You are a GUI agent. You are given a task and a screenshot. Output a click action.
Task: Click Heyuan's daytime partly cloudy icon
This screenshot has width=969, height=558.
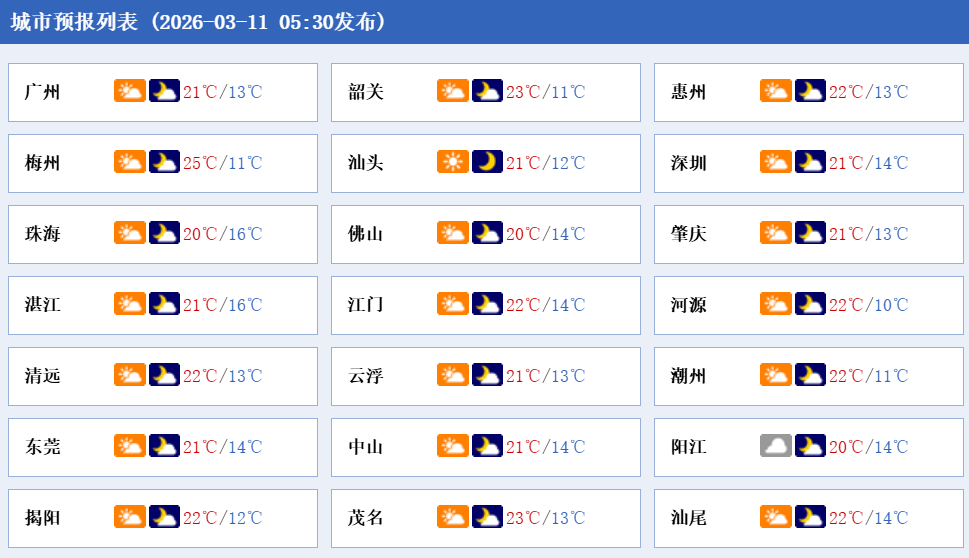(x=776, y=305)
